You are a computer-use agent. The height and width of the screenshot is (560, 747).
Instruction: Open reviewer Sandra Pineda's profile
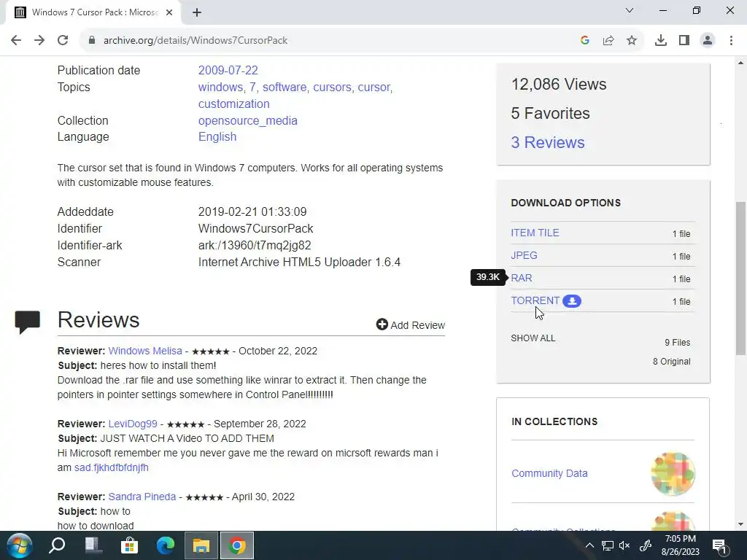coord(142,497)
